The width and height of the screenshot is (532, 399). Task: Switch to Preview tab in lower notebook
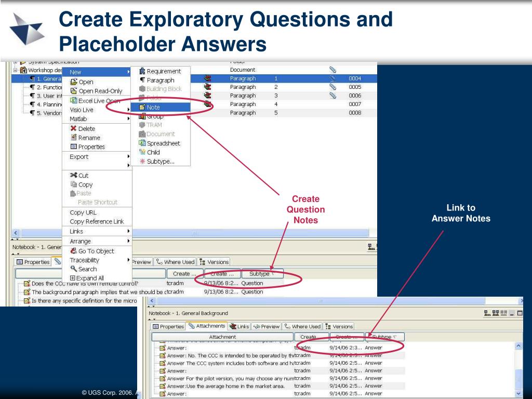click(267, 326)
